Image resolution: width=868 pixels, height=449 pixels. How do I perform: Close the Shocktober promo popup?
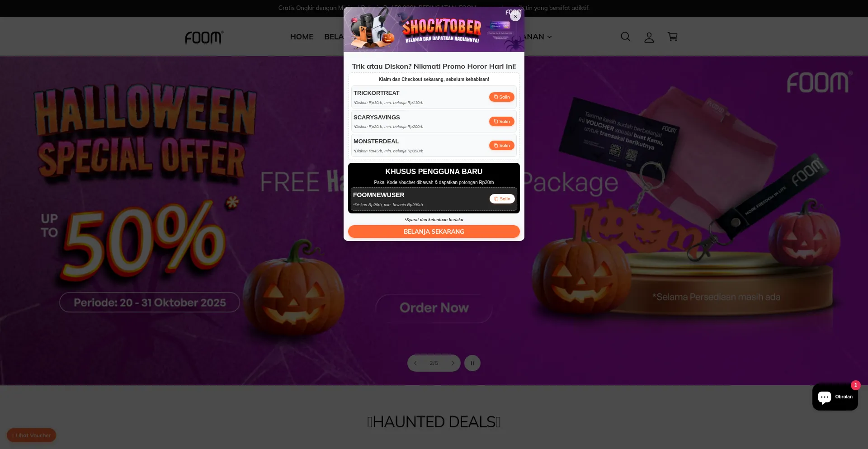(515, 16)
